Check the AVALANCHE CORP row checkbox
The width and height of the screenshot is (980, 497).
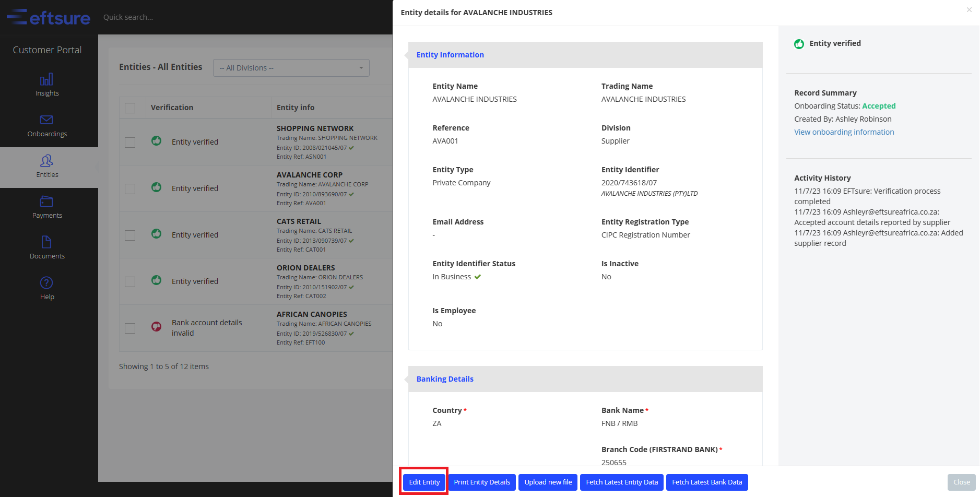pos(130,188)
